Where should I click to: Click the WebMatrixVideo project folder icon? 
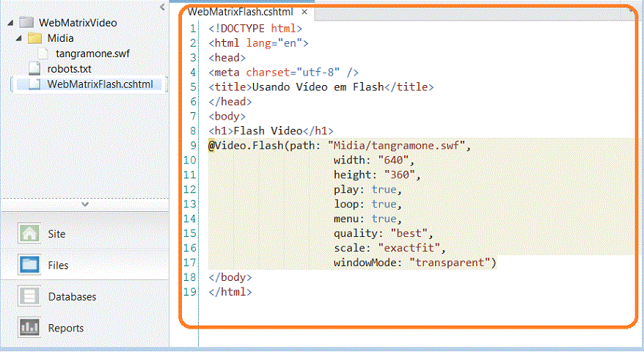[x=26, y=23]
